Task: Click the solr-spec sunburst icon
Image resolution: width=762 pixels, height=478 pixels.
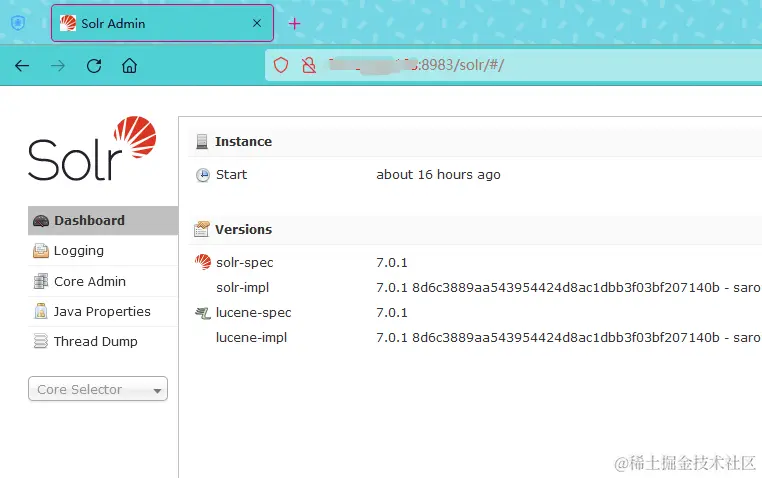Action: click(203, 262)
